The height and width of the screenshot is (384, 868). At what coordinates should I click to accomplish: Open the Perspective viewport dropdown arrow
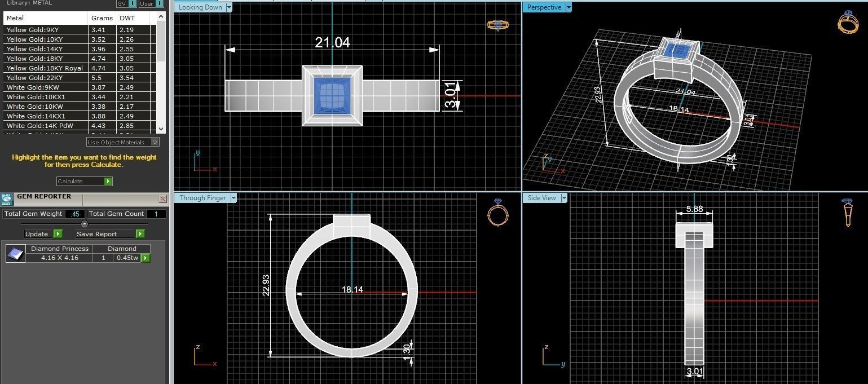(x=569, y=7)
